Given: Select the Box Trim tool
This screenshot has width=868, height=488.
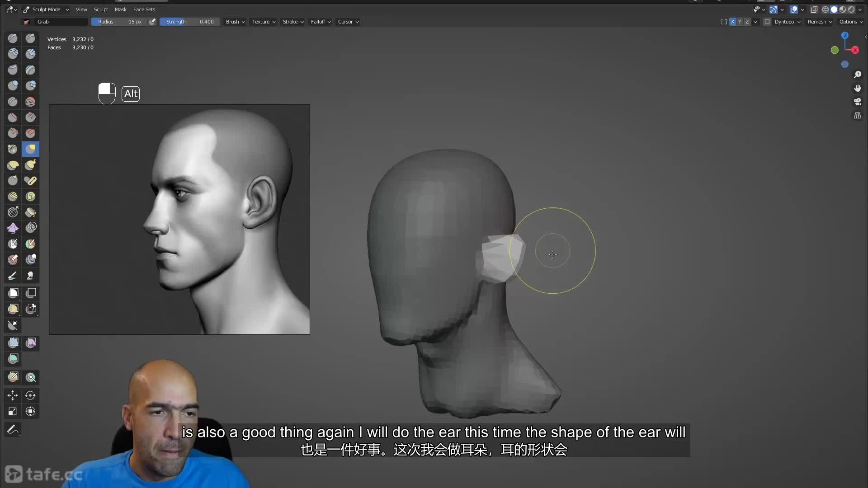Looking at the screenshot, I should click(x=30, y=309).
